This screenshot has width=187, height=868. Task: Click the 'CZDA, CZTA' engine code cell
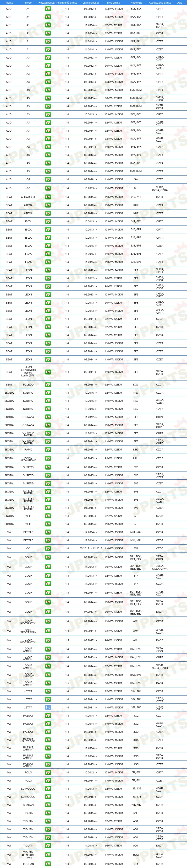pos(160,700)
